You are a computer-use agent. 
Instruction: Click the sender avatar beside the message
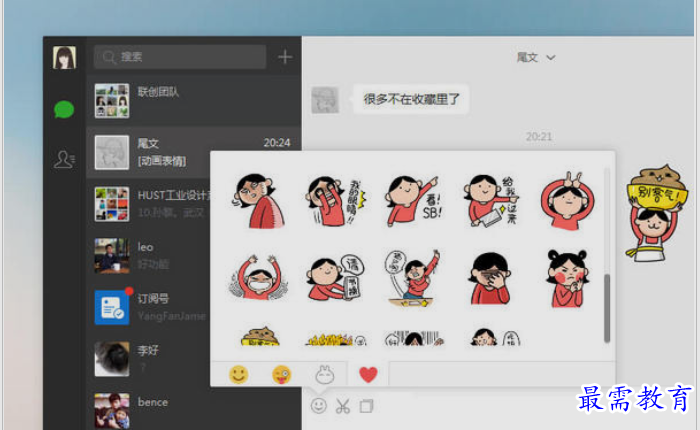[x=325, y=100]
